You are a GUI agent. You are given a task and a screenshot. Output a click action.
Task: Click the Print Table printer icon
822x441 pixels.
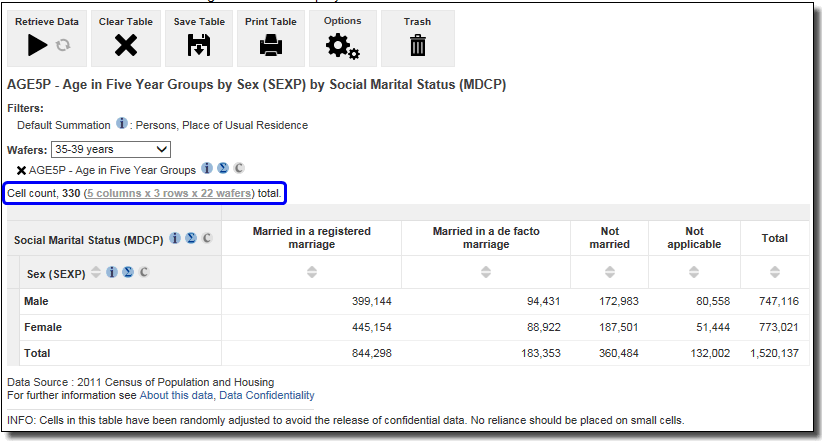[270, 45]
